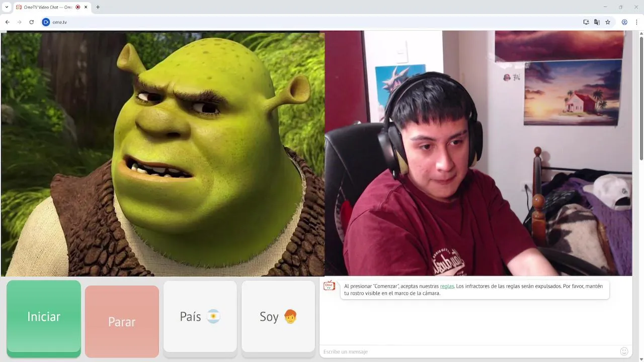Click the red Parar button
The width and height of the screenshot is (644, 362).
tap(122, 321)
